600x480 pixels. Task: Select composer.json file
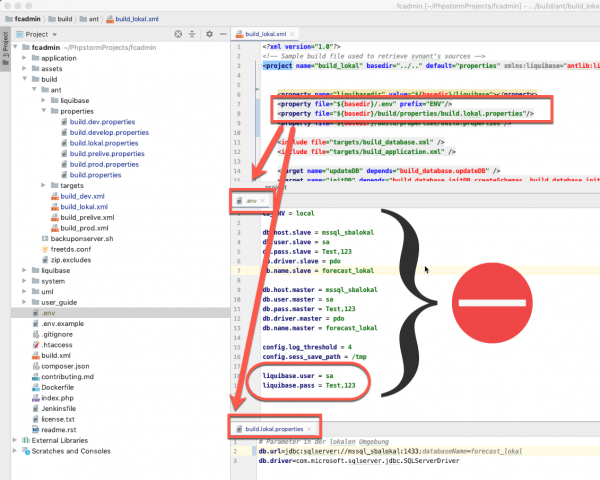(x=67, y=365)
